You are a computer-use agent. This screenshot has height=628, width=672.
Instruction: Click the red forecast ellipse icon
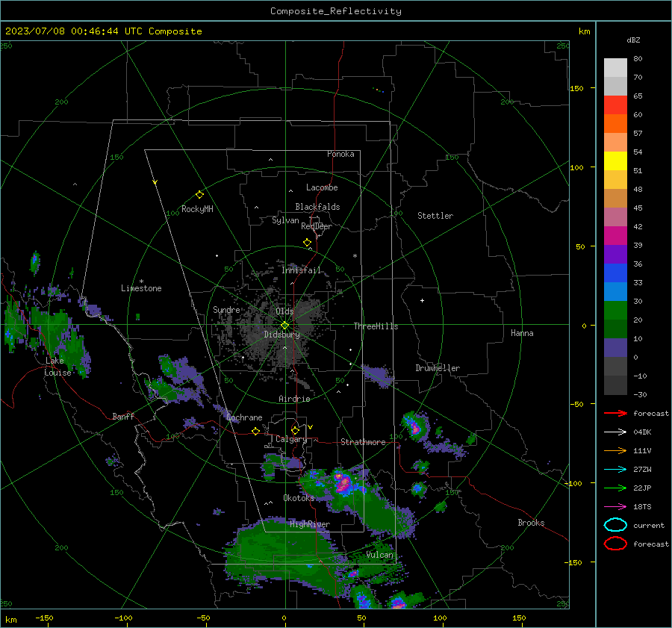615,544
